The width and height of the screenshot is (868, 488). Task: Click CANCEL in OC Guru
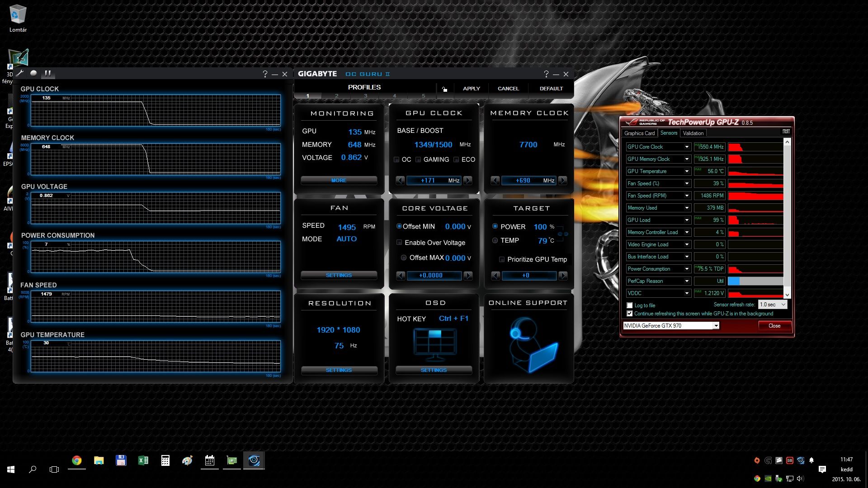[508, 89]
